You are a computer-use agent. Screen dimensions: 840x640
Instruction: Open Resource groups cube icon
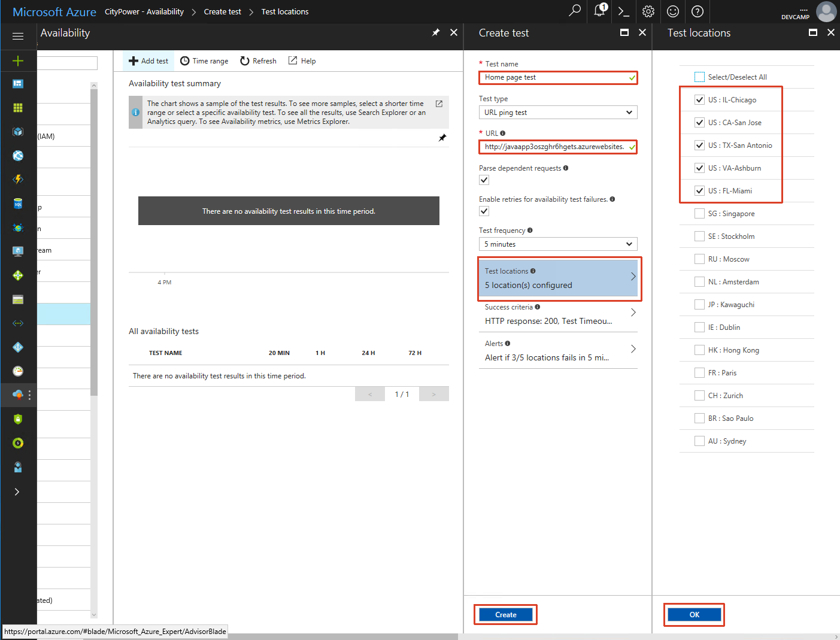pyautogui.click(x=18, y=132)
